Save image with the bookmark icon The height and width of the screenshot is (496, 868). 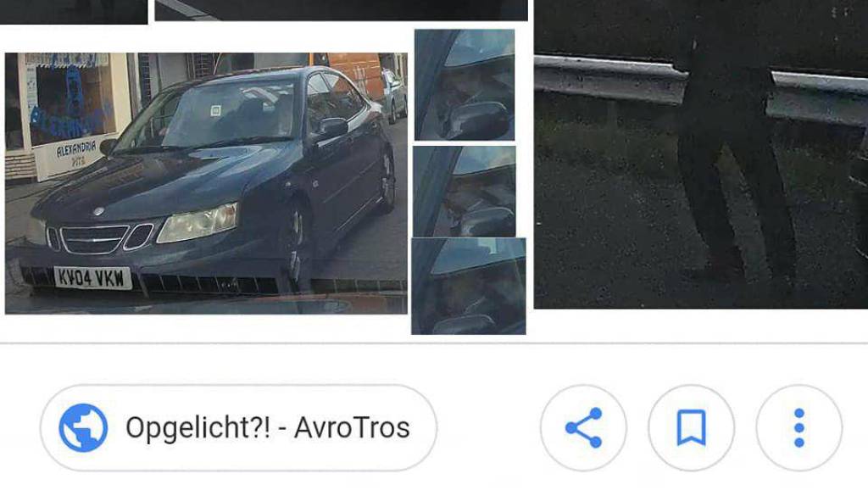pos(692,428)
